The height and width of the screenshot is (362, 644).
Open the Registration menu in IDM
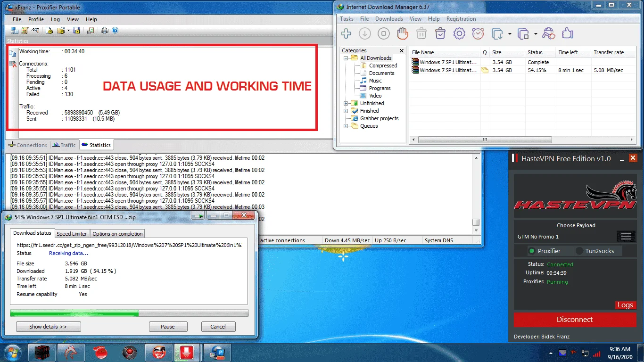pos(461,19)
